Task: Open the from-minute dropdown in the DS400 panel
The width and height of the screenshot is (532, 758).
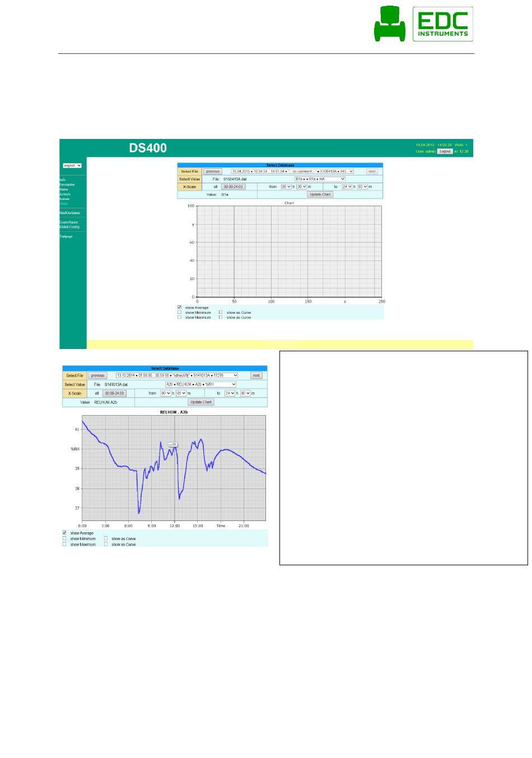Action: pos(301,187)
